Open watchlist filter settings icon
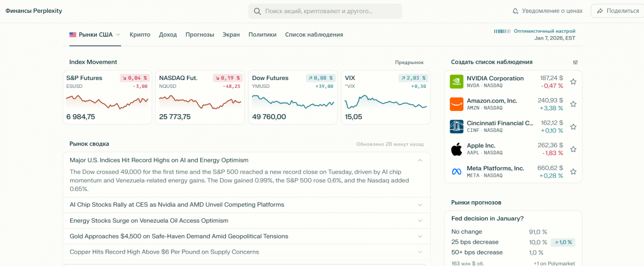644x266 pixels. (x=575, y=62)
